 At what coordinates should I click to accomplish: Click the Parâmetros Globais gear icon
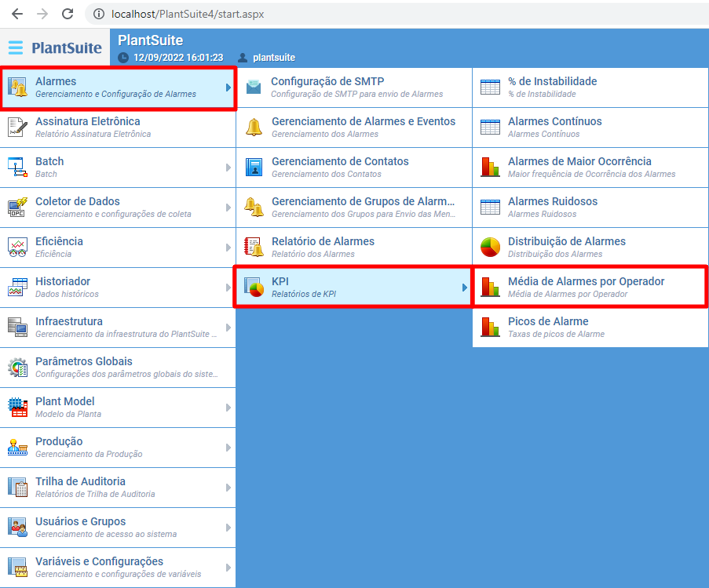coord(18,367)
